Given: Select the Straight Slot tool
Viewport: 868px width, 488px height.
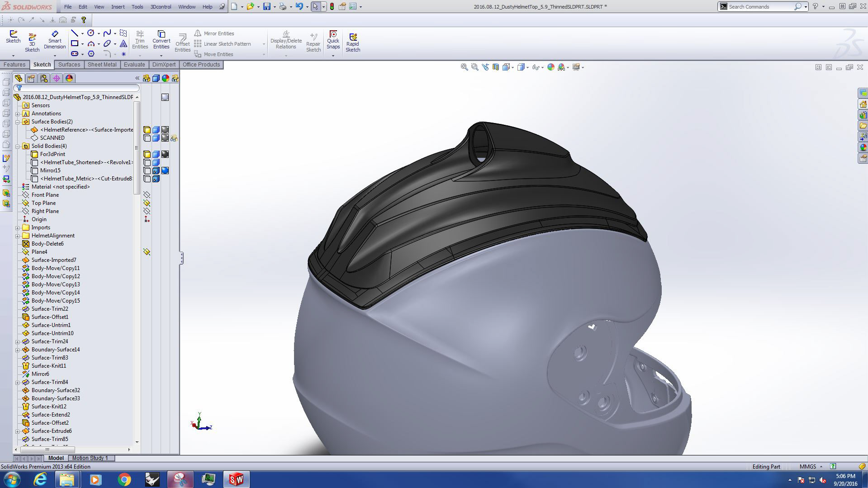Looking at the screenshot, I should (75, 54).
